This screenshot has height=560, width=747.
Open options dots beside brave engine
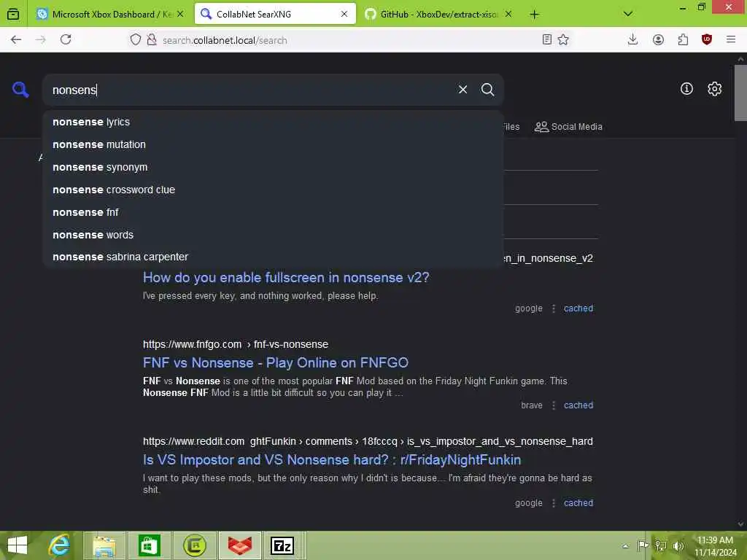point(553,405)
